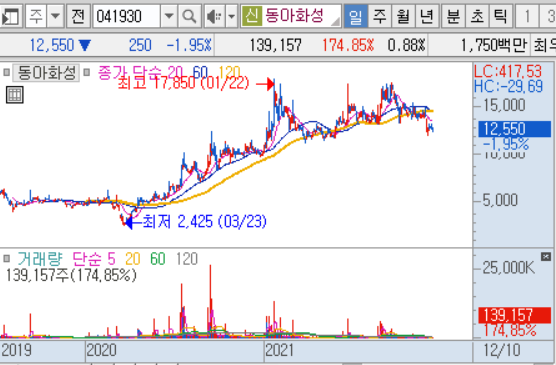Toggle the small square before the 거래량 label

click(x=6, y=259)
